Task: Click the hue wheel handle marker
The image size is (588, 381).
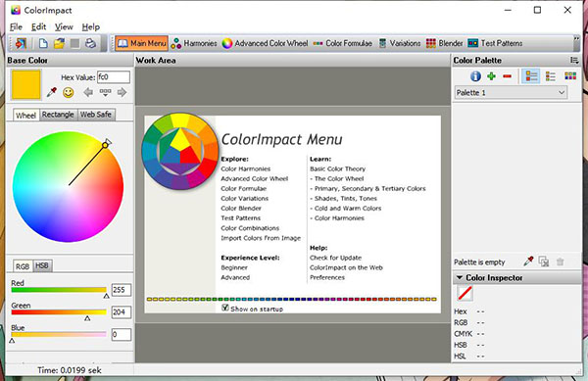Action: coord(106,145)
